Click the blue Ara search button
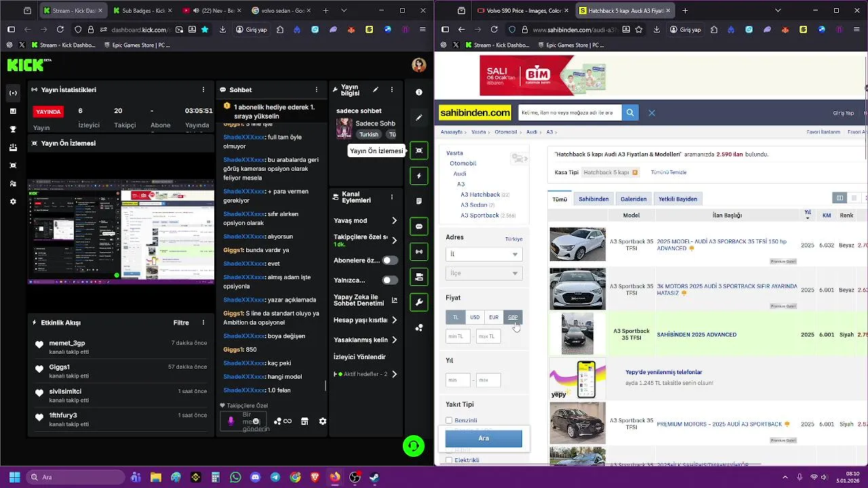868x488 pixels. point(484,439)
